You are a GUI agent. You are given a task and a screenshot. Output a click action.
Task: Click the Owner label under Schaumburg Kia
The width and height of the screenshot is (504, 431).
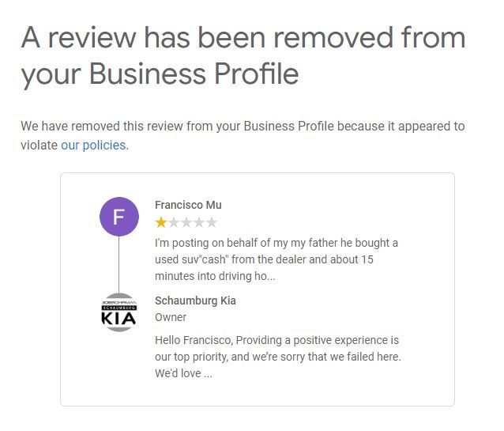171,317
